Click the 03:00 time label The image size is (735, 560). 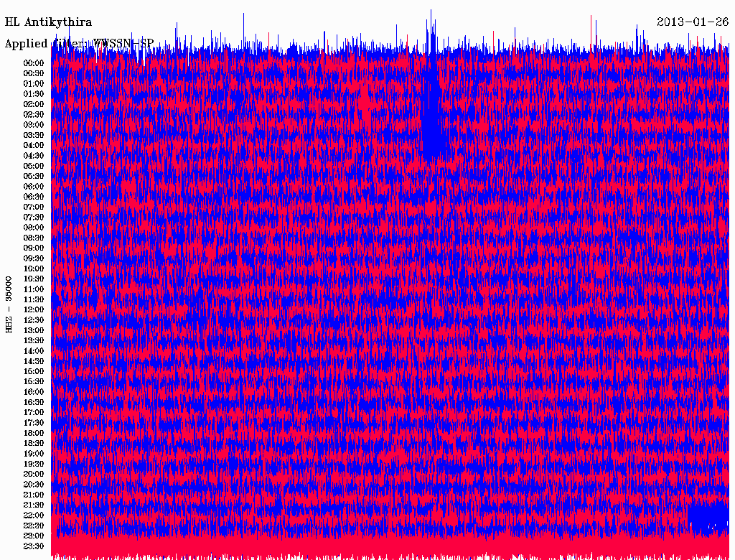point(34,125)
